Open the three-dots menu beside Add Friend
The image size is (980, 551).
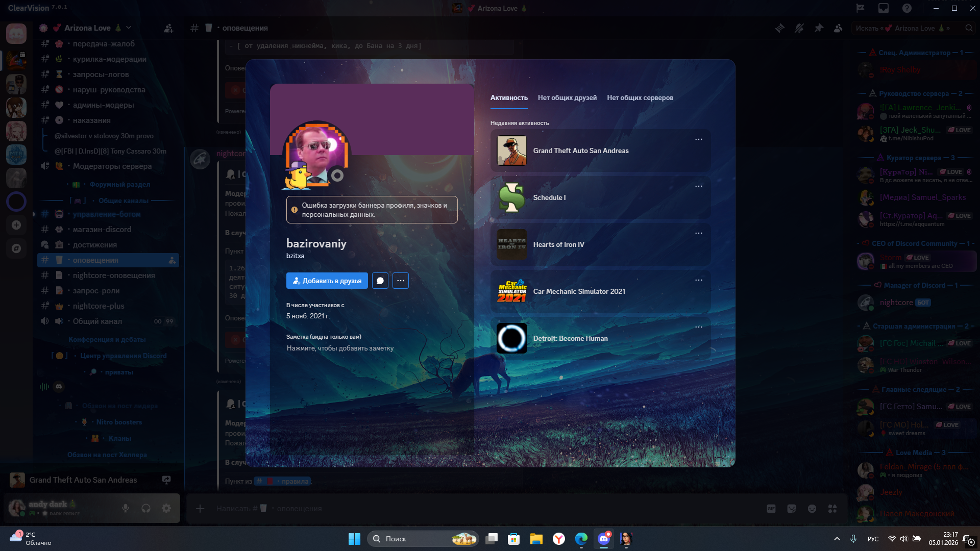[x=401, y=281]
